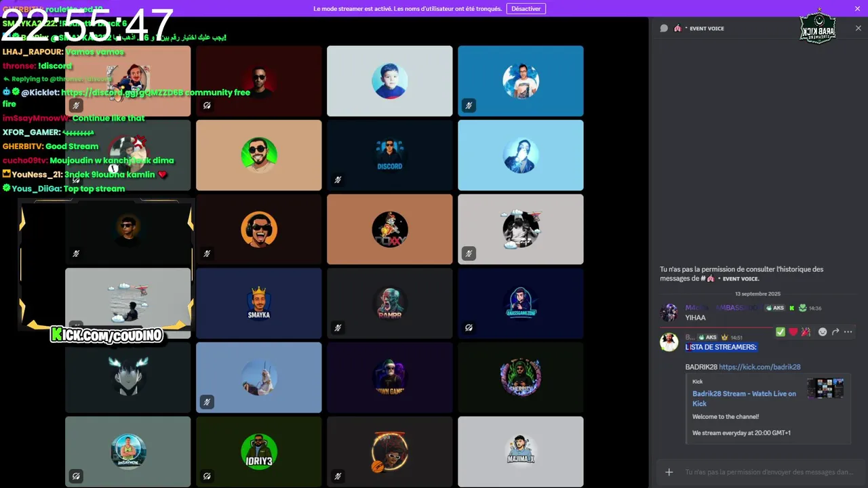
Task: Click the chat bubble icon beside EVENT VOICE
Action: coord(664,28)
